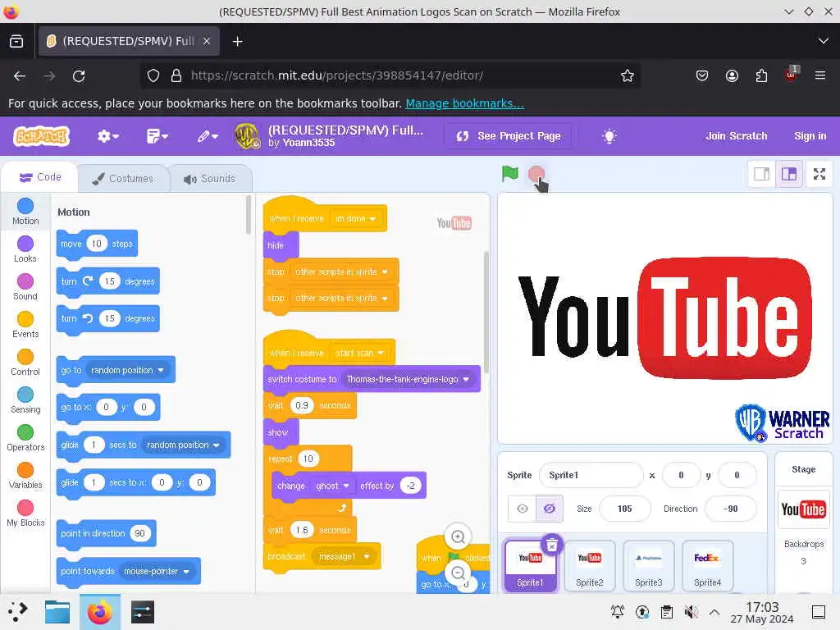Click the code workspace vertical scrollbar
Screen dimensions: 840x630
(486, 313)
